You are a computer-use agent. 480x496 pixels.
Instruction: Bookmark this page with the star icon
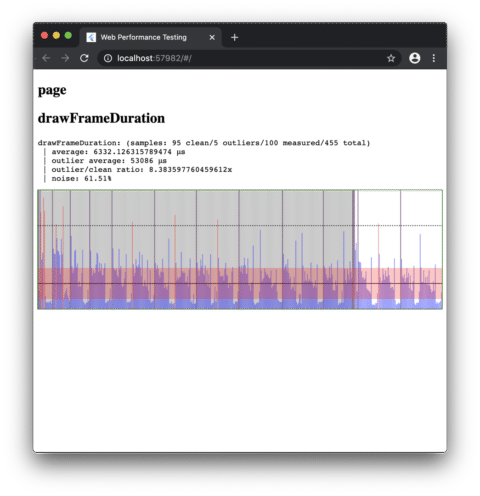391,58
